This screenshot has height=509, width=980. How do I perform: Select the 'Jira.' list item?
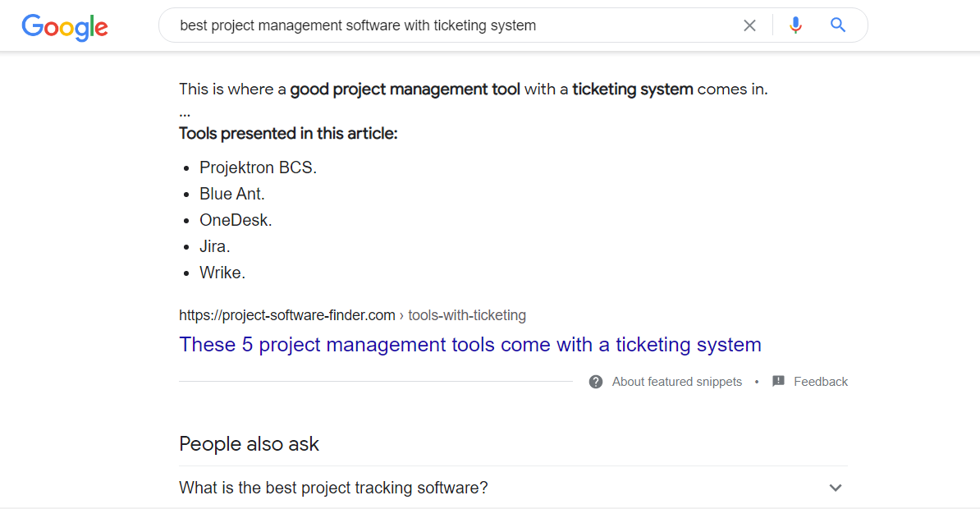click(215, 246)
